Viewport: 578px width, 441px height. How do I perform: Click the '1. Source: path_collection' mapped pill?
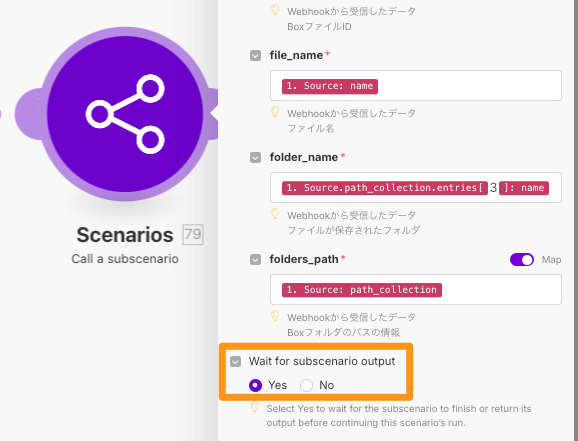point(362,290)
